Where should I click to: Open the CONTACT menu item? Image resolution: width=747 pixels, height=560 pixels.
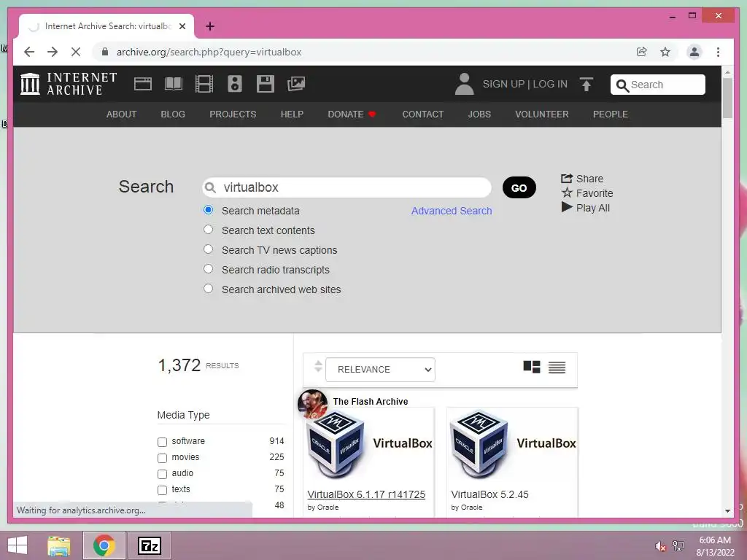coord(422,114)
